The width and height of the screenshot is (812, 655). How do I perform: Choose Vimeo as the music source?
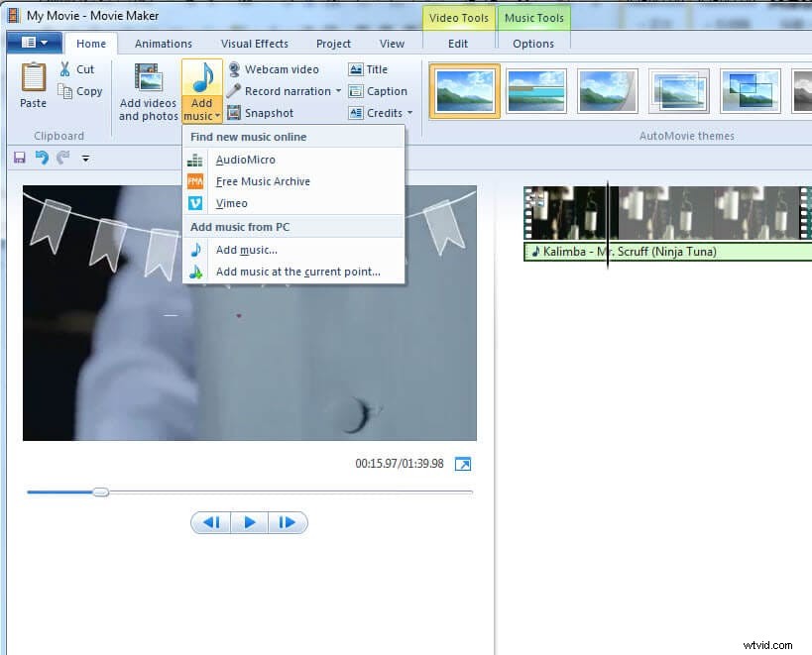231,203
